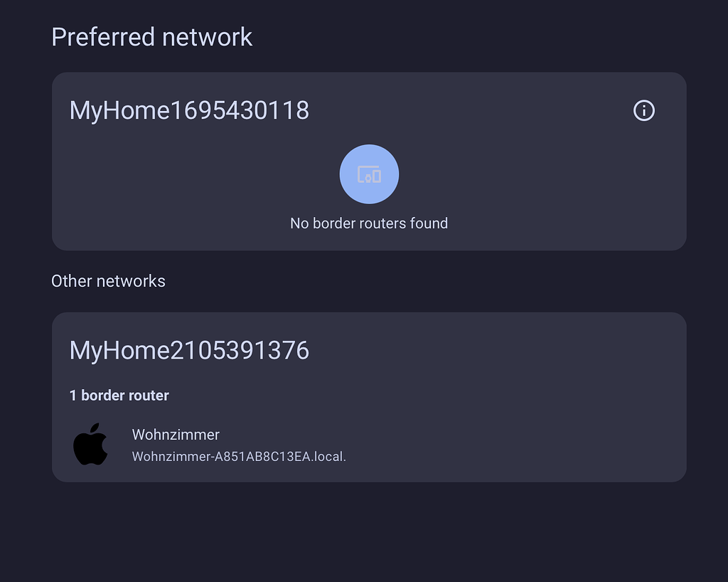The height and width of the screenshot is (582, 728).
Task: Click the Preferred network heading
Action: 151,36
